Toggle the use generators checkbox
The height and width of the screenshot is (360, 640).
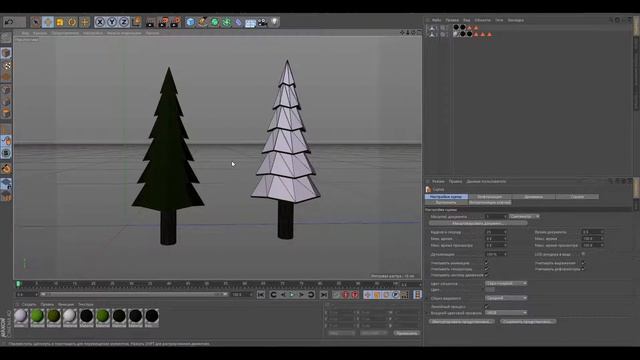[x=486, y=269]
